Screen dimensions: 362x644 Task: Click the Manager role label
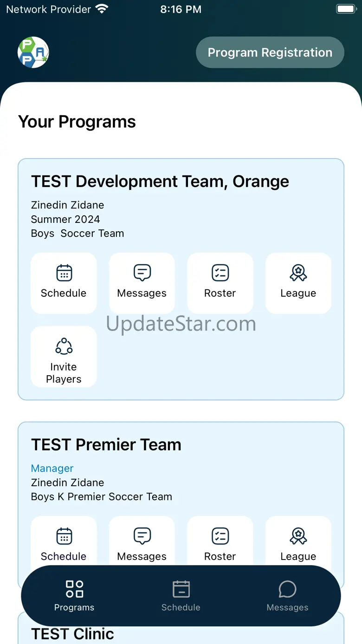click(x=52, y=468)
